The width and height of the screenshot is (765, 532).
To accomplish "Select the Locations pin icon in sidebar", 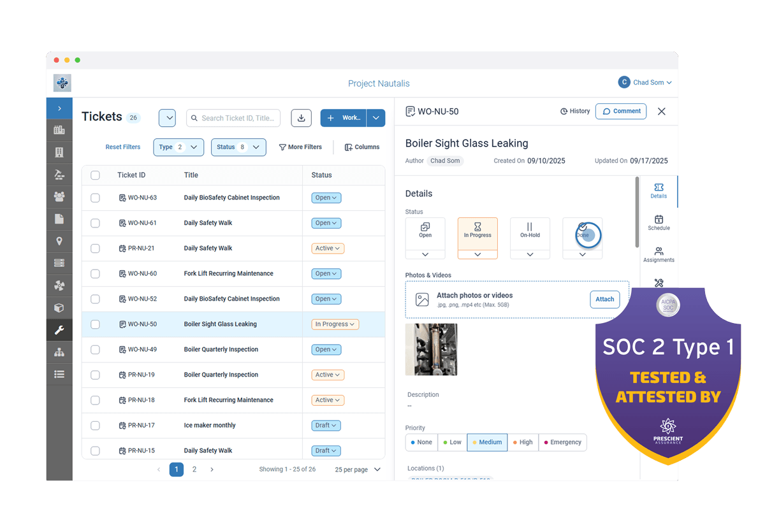I will pyautogui.click(x=59, y=241).
